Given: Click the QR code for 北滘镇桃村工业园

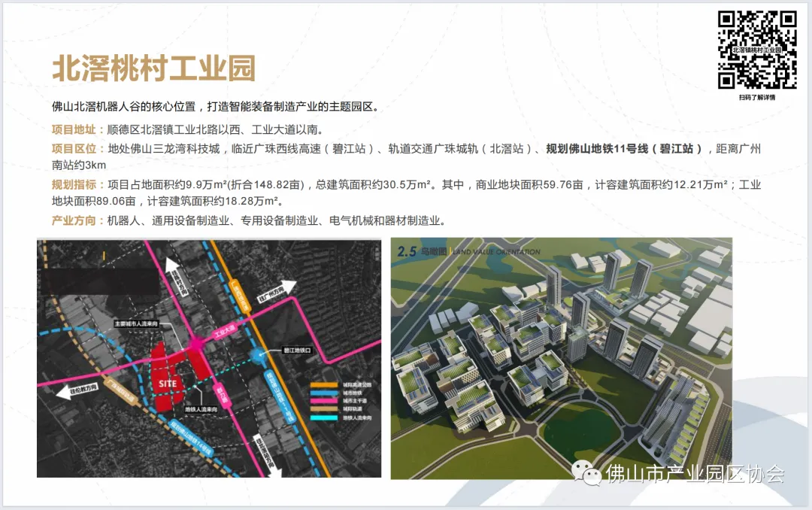Looking at the screenshot, I should tap(756, 49).
